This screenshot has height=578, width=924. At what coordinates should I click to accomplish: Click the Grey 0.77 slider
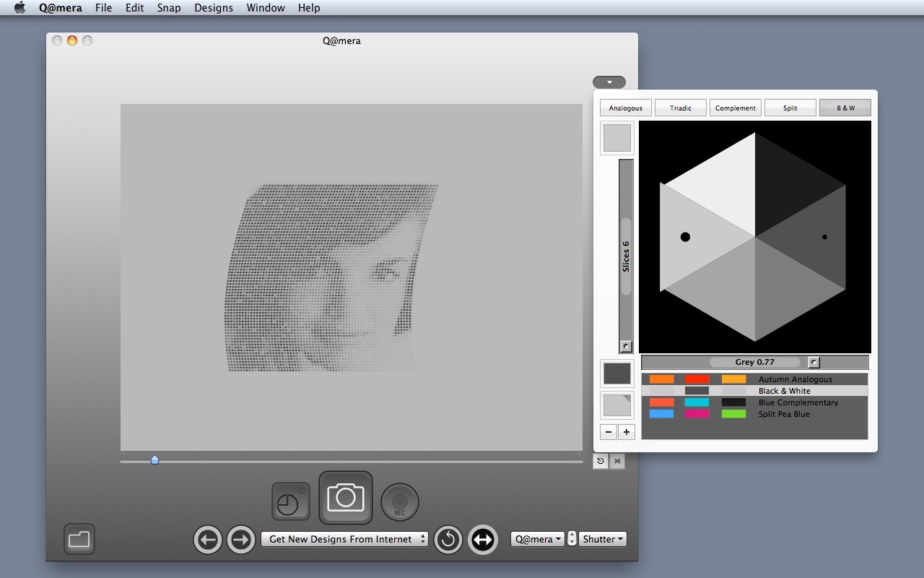[754, 362]
